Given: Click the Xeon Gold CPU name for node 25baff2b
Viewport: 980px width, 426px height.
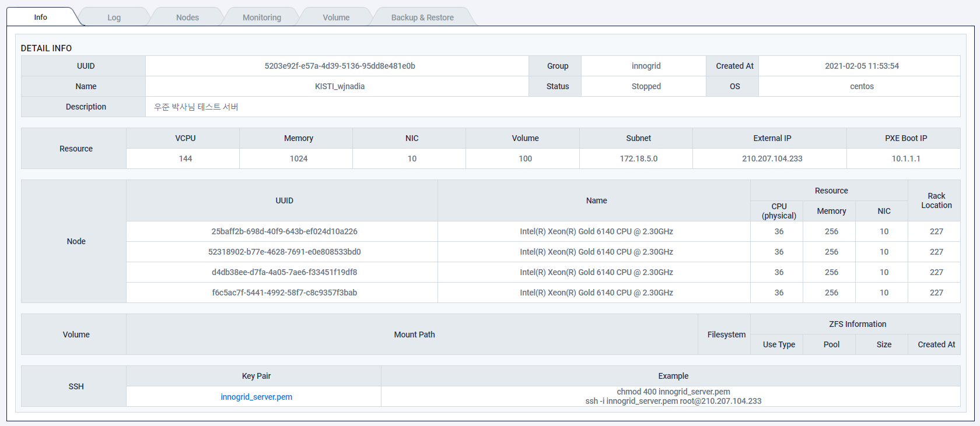Looking at the screenshot, I should tap(596, 231).
